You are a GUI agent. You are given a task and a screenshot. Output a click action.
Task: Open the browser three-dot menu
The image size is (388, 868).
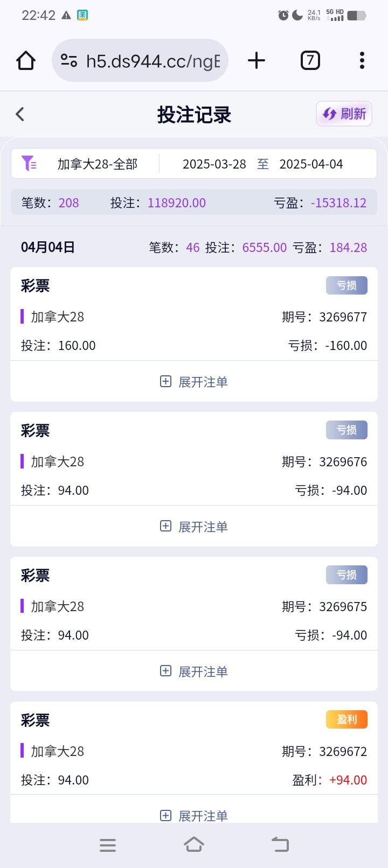(362, 60)
